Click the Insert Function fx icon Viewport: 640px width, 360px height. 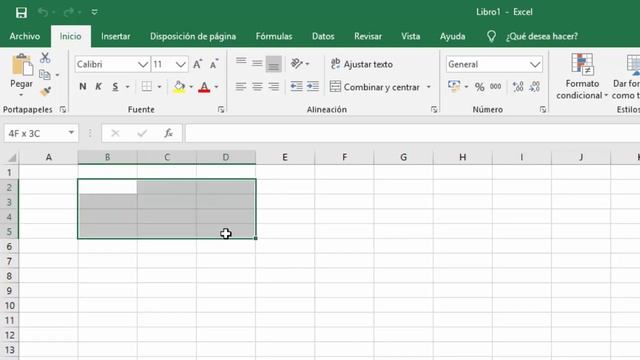tap(168, 133)
